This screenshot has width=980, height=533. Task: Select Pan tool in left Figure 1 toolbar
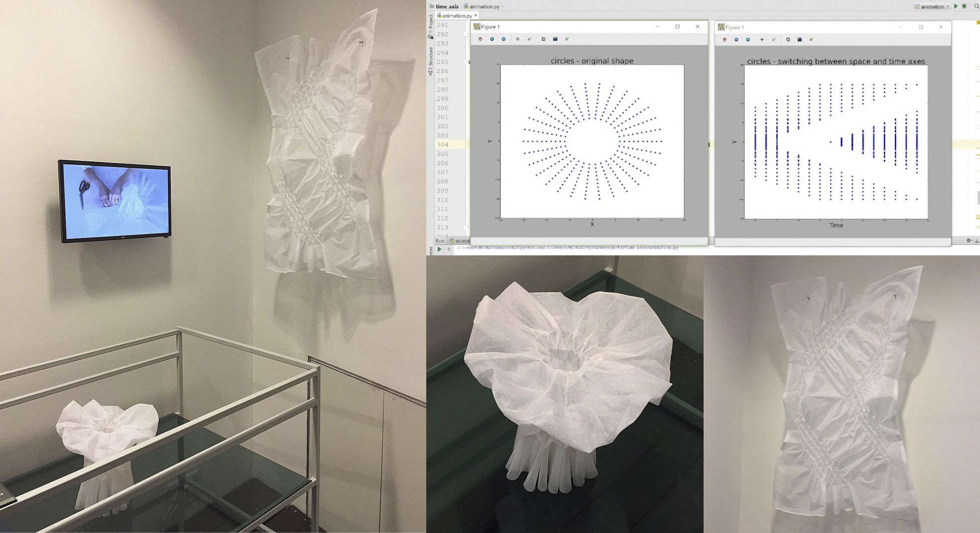(517, 39)
